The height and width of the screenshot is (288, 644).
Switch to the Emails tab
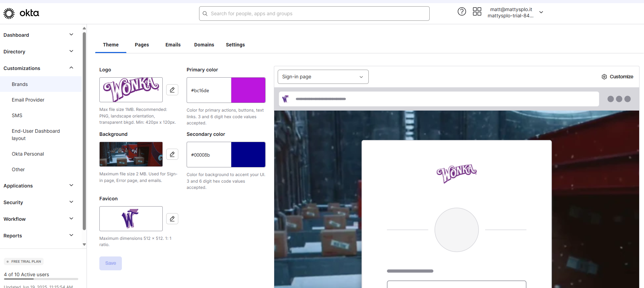point(173,45)
